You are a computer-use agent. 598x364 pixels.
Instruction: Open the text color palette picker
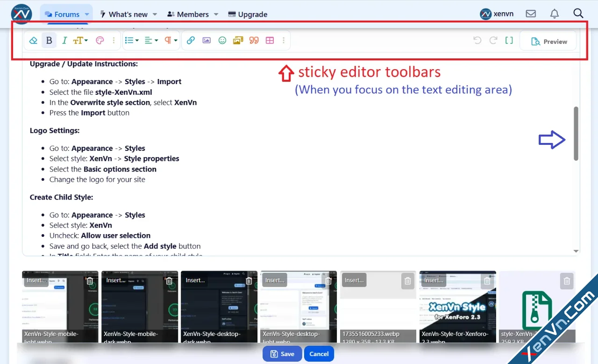[x=100, y=40]
